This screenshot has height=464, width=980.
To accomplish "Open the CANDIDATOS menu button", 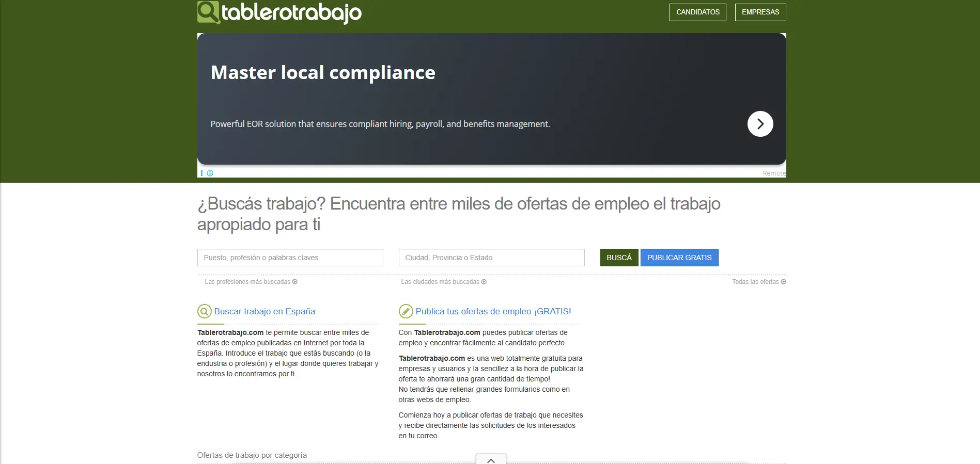I will (697, 12).
